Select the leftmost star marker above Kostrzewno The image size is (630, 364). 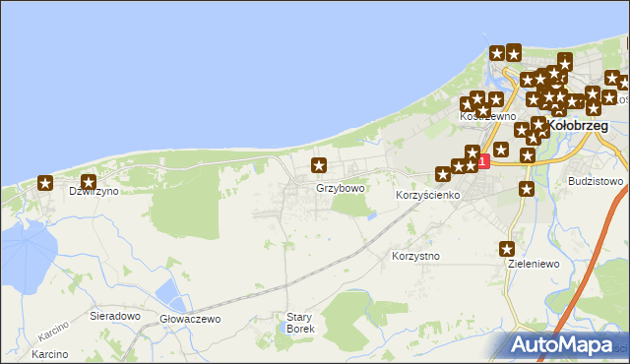tap(467, 104)
